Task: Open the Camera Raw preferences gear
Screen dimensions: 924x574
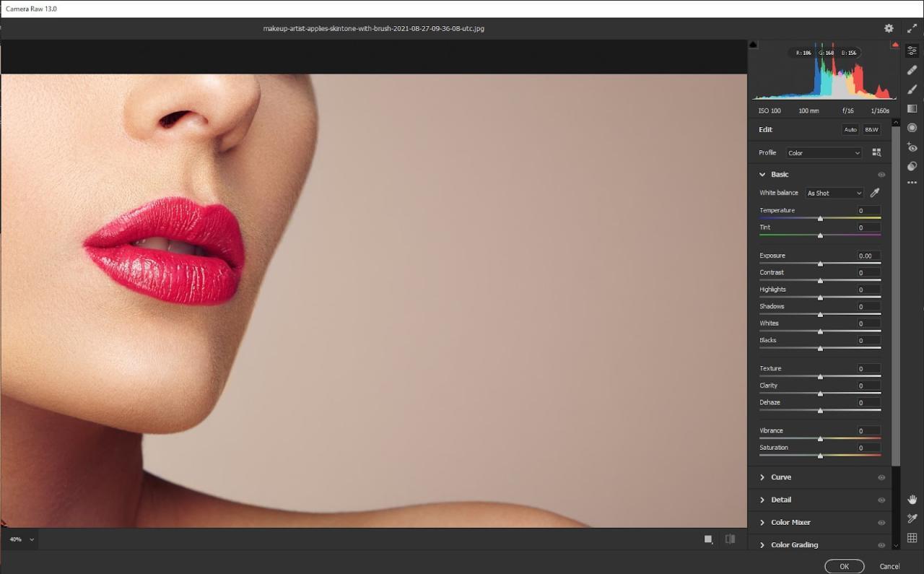Action: pos(889,28)
